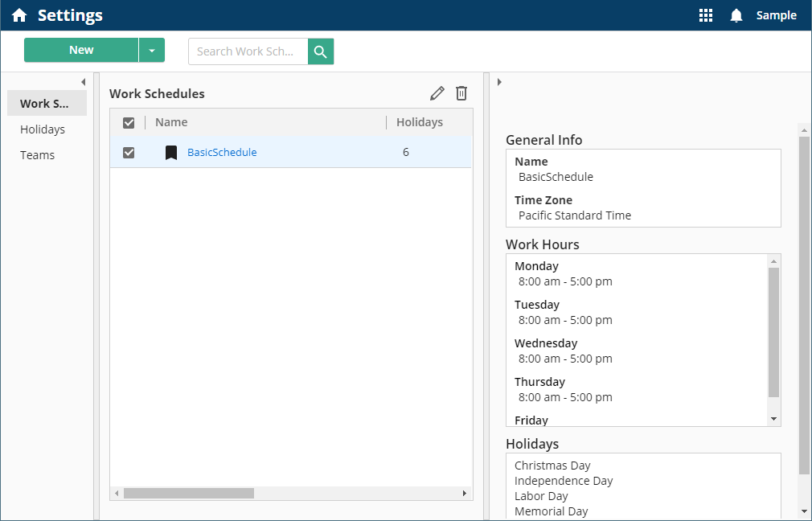The width and height of the screenshot is (812, 521).
Task: Select the Holidays navigation item
Action: (43, 129)
